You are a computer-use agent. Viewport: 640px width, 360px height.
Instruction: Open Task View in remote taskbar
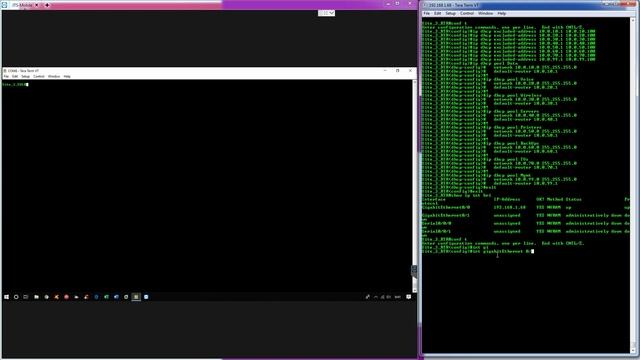pyautogui.click(x=26, y=297)
